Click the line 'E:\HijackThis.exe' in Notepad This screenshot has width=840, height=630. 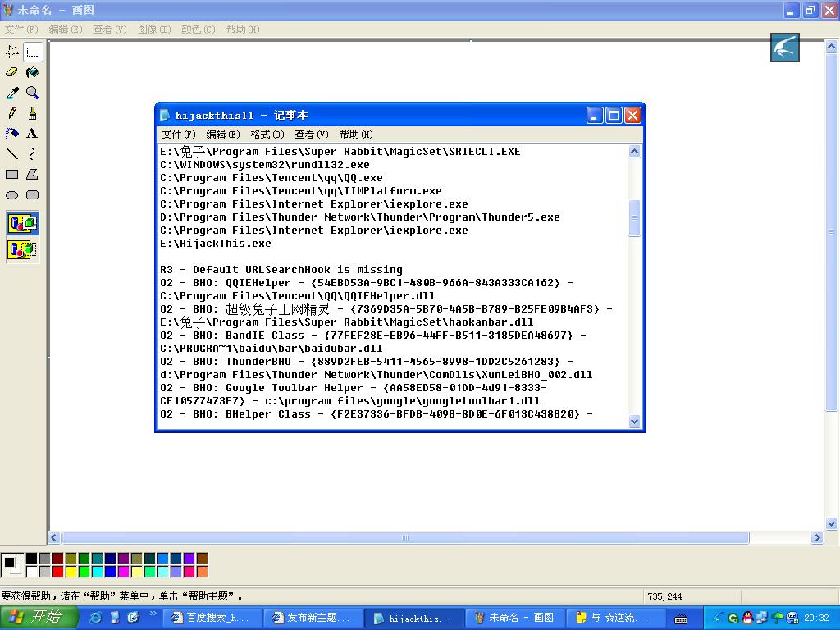[216, 244]
